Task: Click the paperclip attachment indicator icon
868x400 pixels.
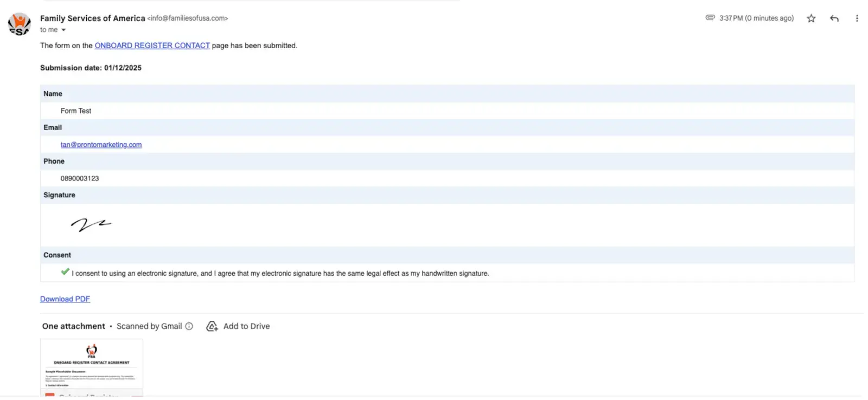Action: coord(710,18)
